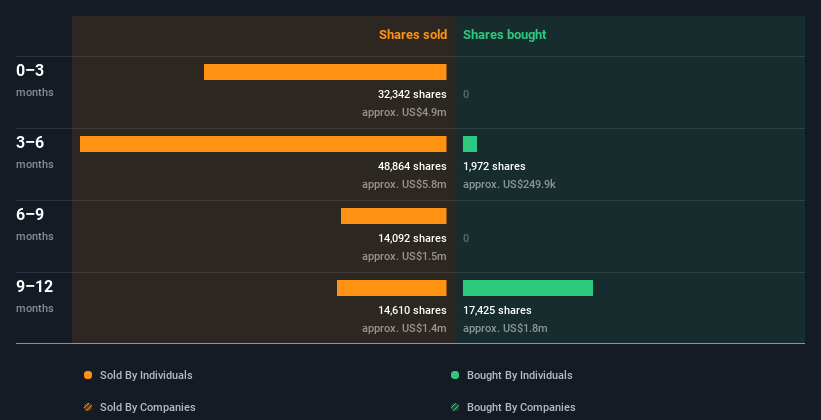Click the green bought bar for 9–12 months

click(x=528, y=288)
